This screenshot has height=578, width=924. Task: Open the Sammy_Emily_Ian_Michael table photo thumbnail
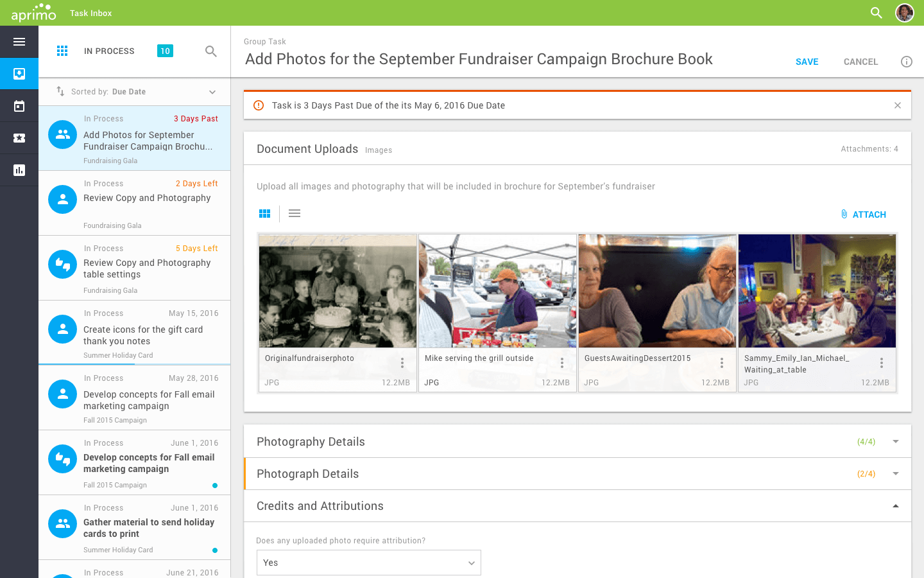[817, 291]
